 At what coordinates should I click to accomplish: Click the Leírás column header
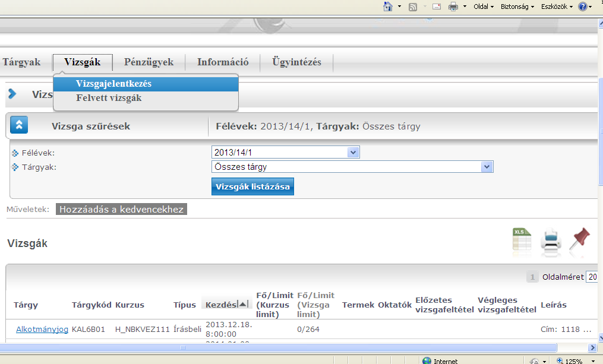click(x=553, y=305)
